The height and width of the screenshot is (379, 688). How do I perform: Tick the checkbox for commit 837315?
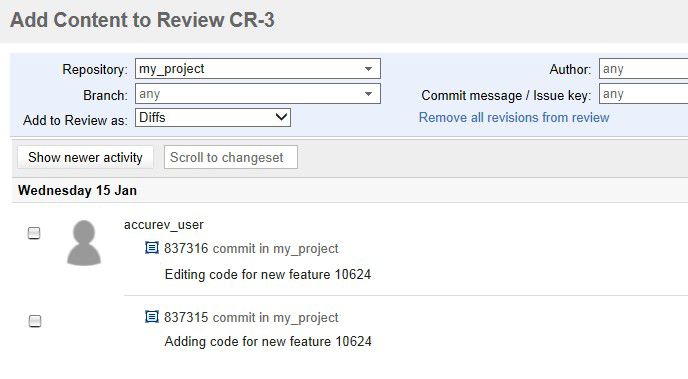coord(35,321)
